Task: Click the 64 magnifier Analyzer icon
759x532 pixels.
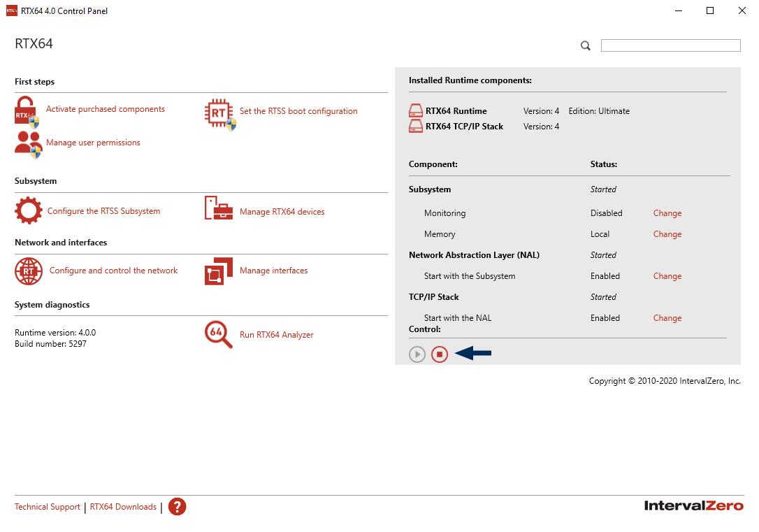Action: click(x=219, y=334)
